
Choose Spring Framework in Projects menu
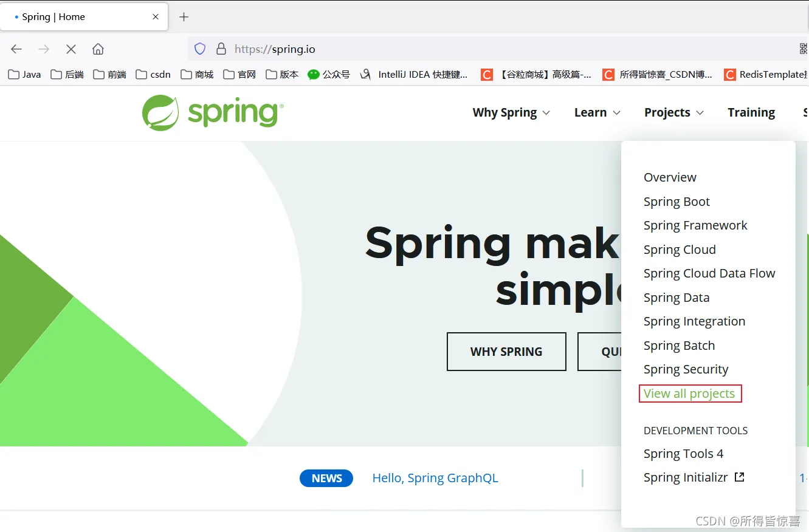(695, 225)
